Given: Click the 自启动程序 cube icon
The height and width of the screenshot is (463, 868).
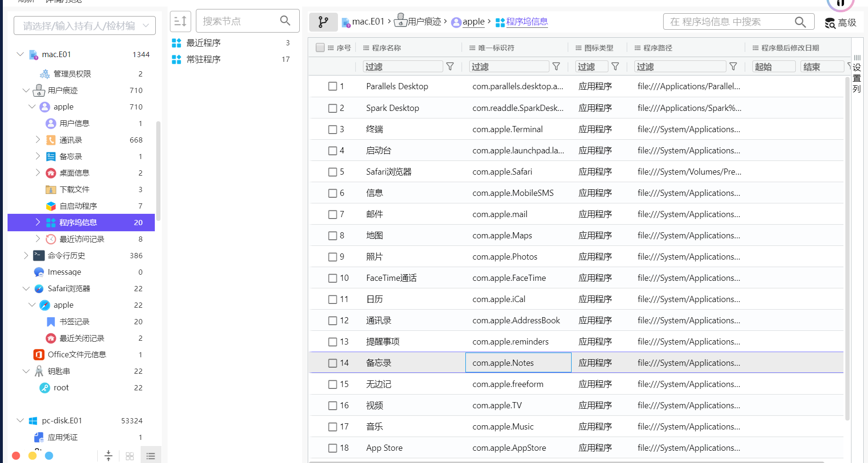Looking at the screenshot, I should coord(51,206).
